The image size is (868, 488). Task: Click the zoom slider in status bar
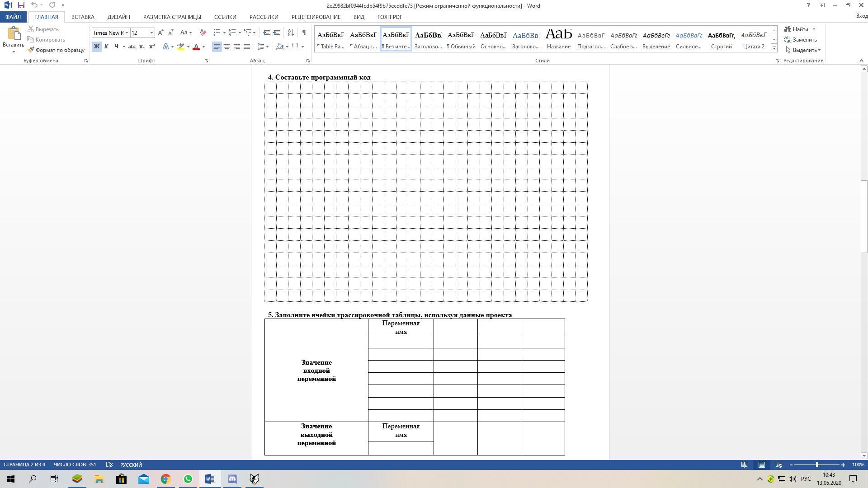click(816, 465)
